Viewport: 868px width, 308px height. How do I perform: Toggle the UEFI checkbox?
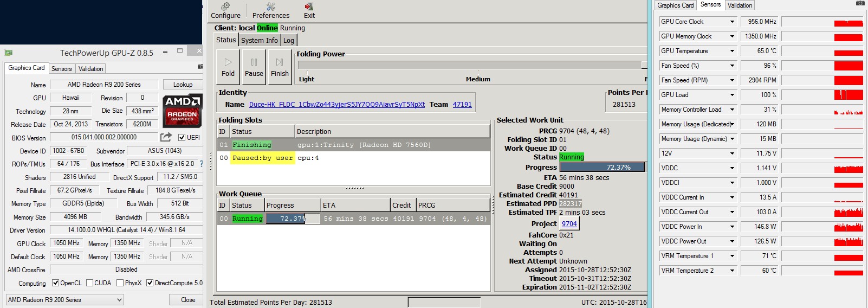click(182, 137)
